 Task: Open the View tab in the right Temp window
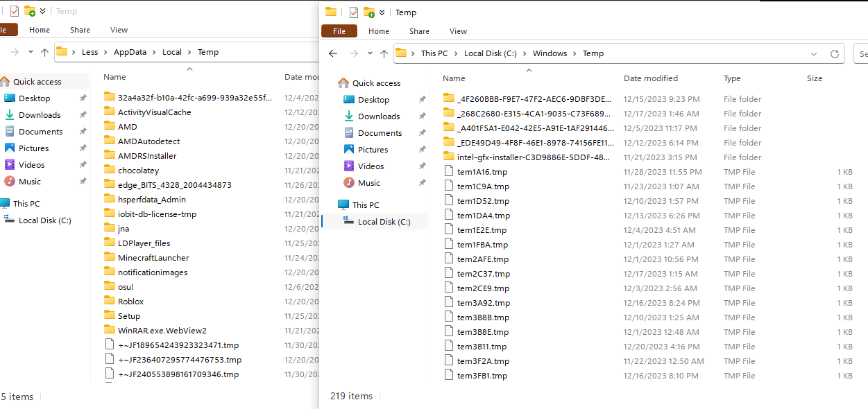(459, 31)
